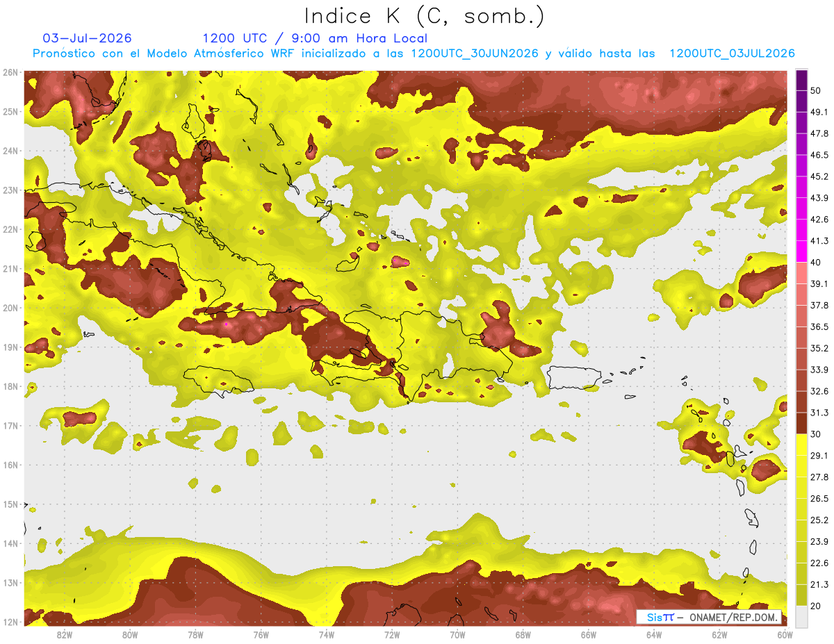834x644 pixels.
Task: Click longitude label '74W'
Action: [x=326, y=635]
